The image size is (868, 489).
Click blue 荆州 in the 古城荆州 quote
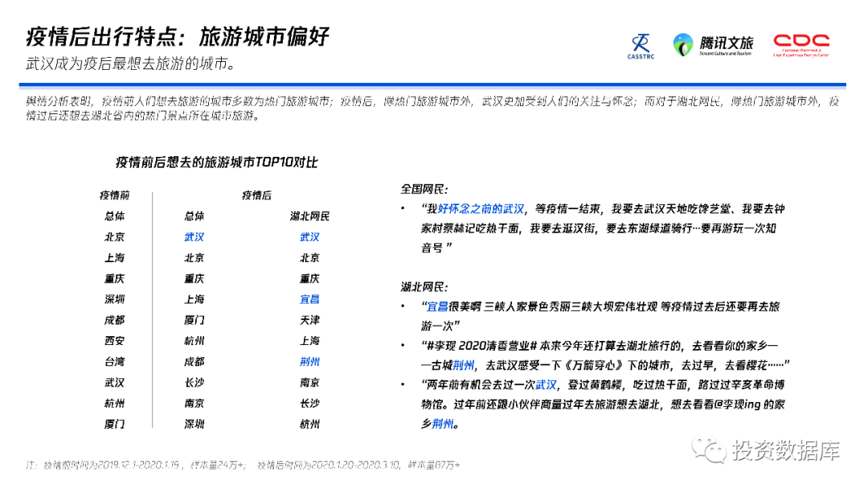tap(464, 365)
